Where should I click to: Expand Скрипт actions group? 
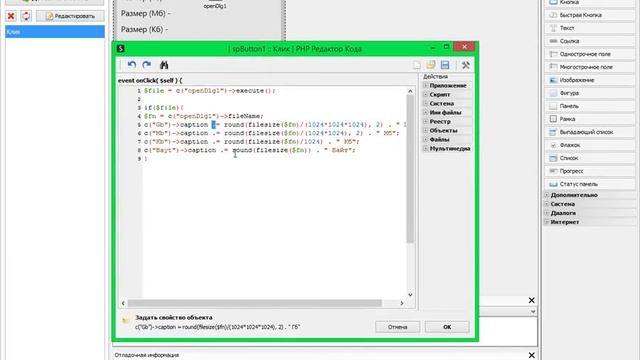click(x=425, y=95)
